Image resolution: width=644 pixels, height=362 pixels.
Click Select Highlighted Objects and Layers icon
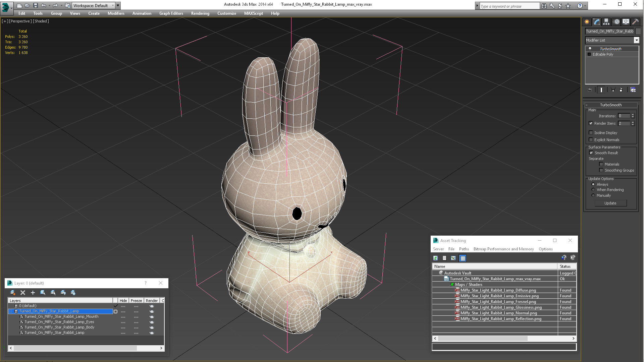[43, 293]
